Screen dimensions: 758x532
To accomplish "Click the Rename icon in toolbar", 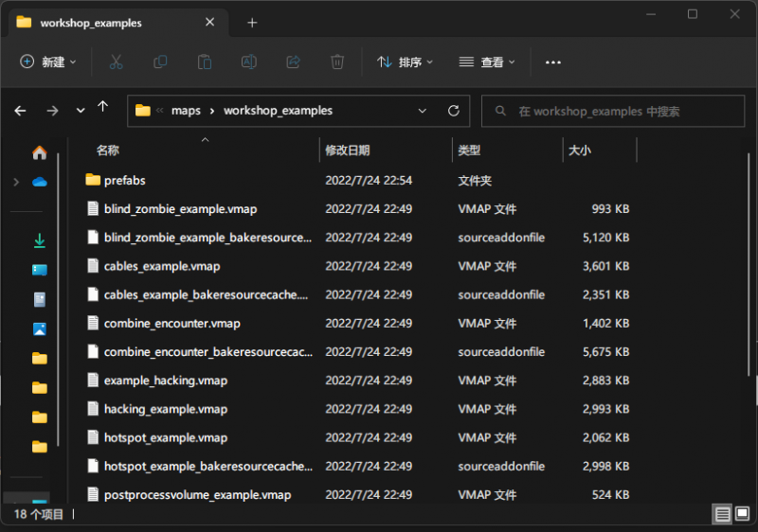I will click(249, 62).
